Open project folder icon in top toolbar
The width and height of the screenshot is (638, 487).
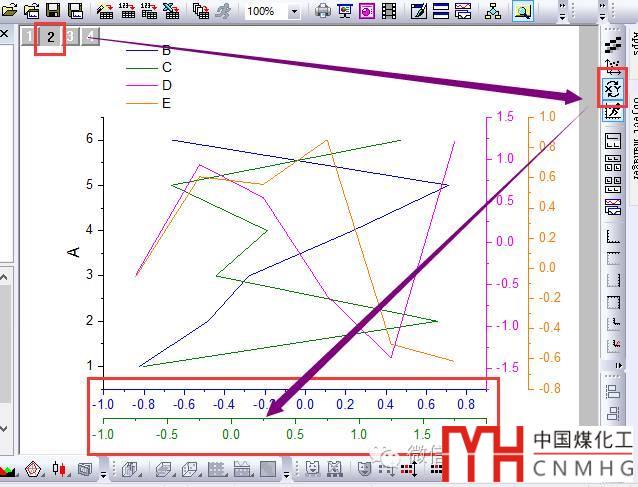coord(8,10)
